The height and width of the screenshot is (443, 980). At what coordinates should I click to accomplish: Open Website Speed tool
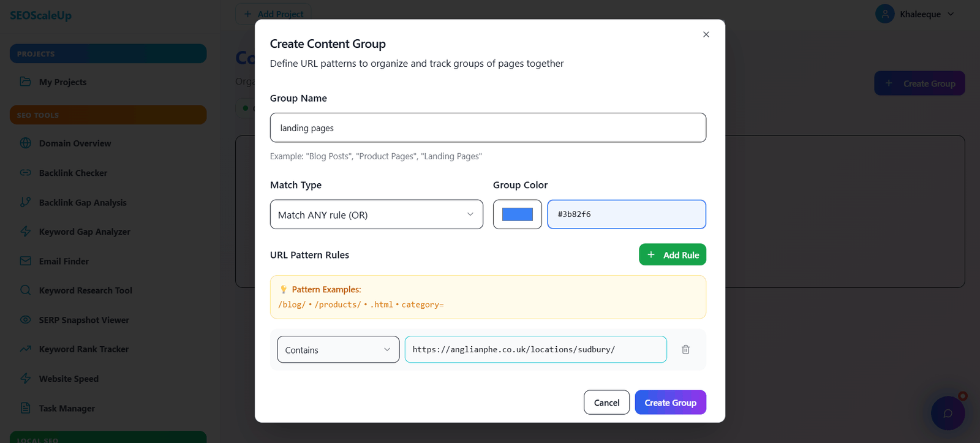point(69,379)
